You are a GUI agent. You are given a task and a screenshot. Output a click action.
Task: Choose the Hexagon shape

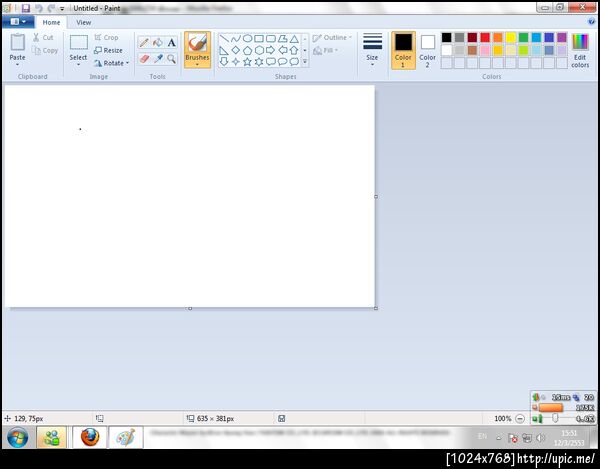(x=259, y=50)
